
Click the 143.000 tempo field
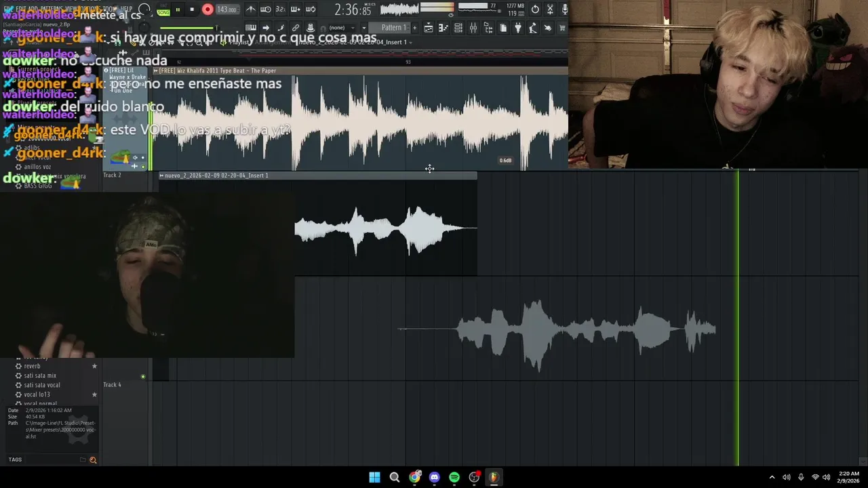(227, 9)
